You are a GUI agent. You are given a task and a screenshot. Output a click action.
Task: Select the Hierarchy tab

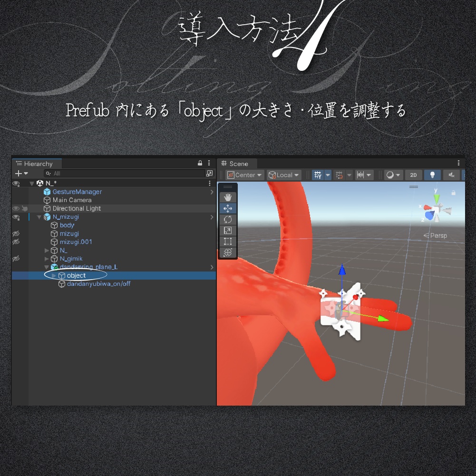[x=37, y=163]
